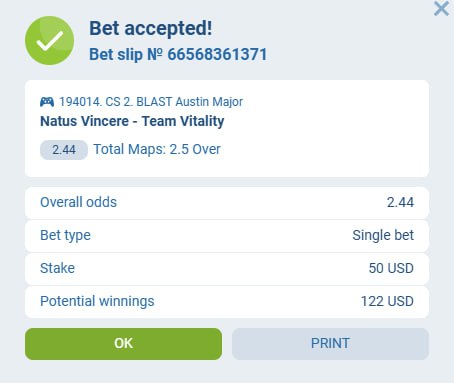This screenshot has height=383, width=454.
Task: Click the Single bet value
Action: click(x=383, y=235)
